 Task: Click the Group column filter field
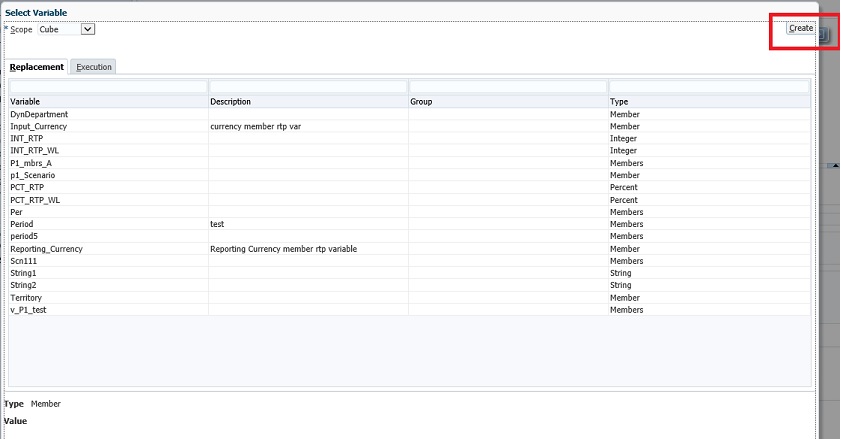(x=508, y=87)
